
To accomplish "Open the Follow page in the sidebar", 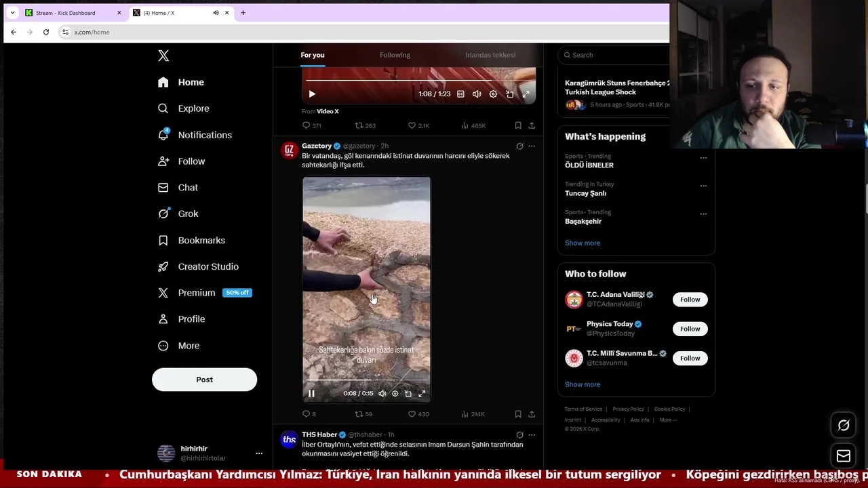I will 181,161.
